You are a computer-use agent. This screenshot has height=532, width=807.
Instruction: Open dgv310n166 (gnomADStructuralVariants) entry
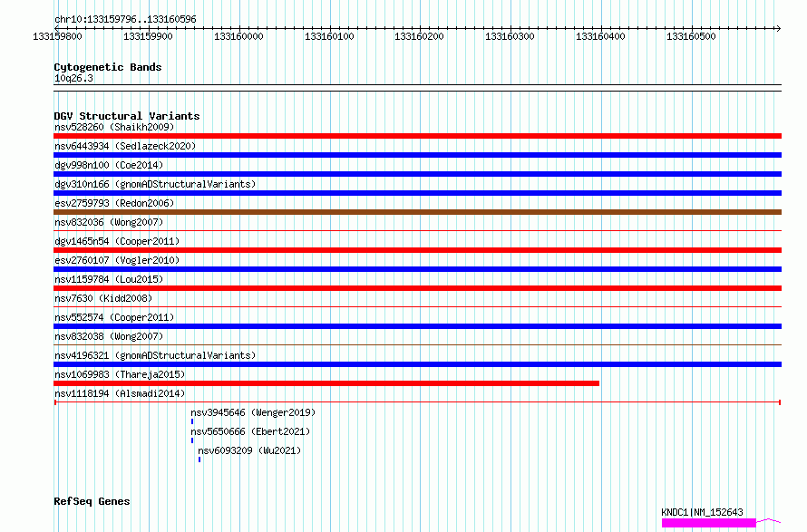coord(155,184)
